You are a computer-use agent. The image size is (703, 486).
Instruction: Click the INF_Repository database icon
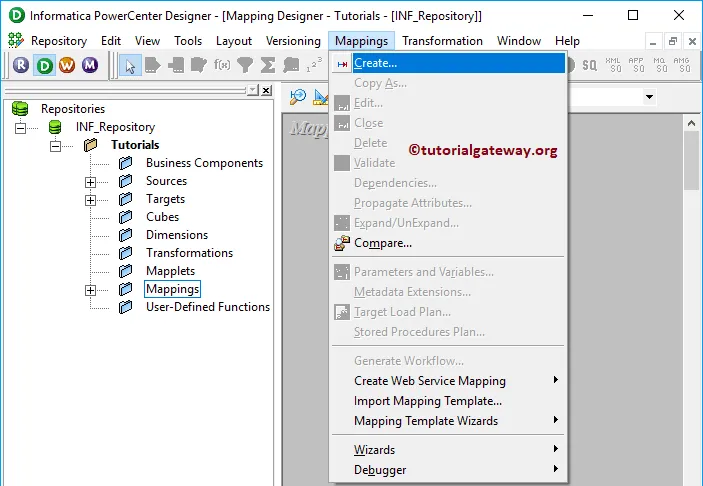pos(55,127)
